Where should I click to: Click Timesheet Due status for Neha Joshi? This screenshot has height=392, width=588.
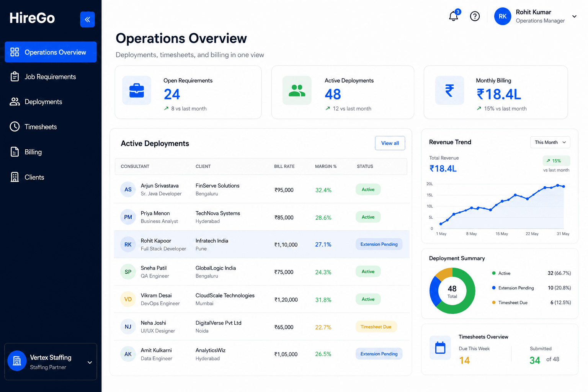376,327
